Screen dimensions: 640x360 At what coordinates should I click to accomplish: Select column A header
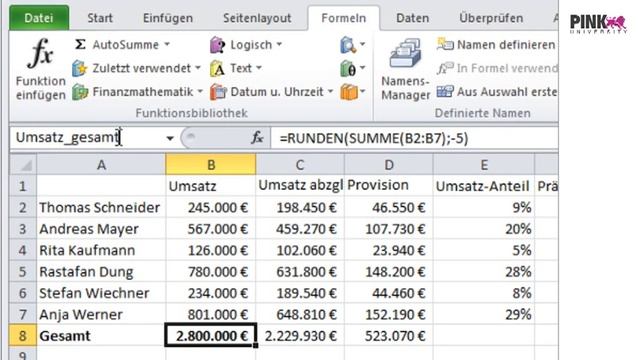click(x=101, y=165)
